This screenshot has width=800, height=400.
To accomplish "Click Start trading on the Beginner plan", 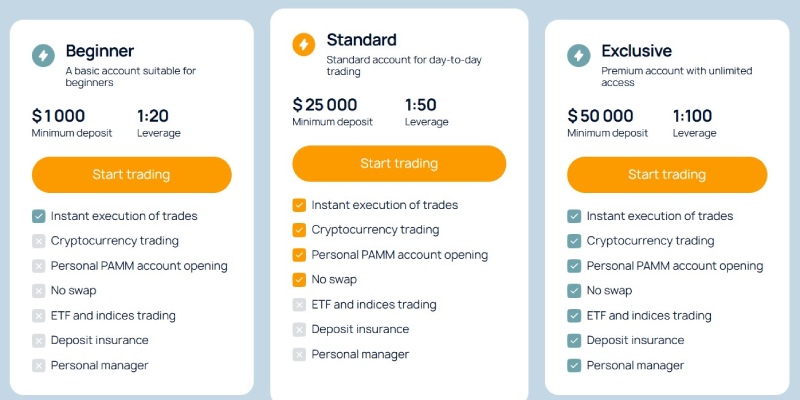I will [x=132, y=174].
